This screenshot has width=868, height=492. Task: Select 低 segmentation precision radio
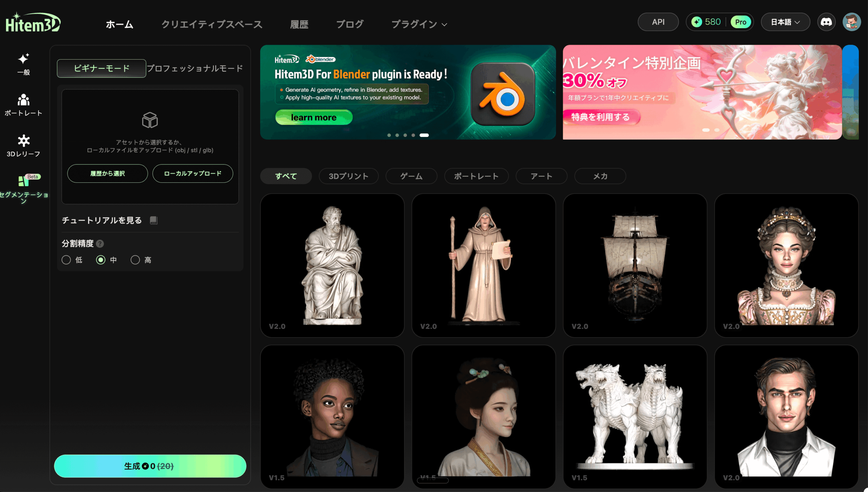click(66, 260)
